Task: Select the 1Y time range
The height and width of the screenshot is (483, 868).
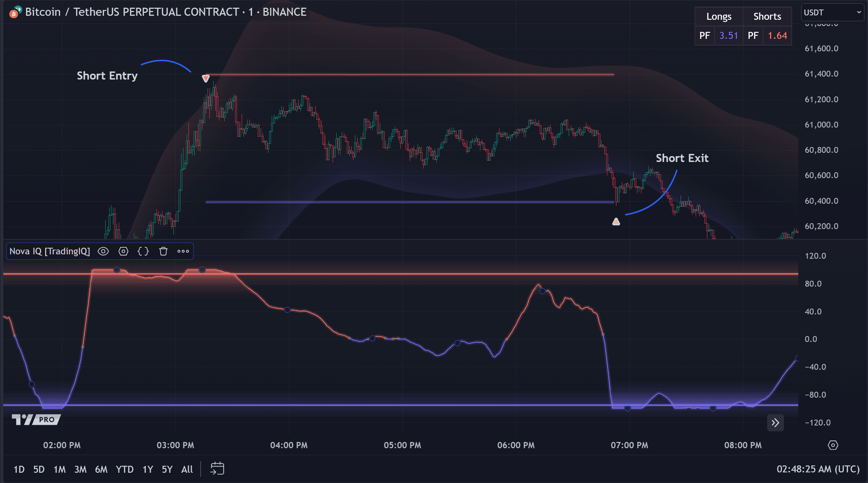Action: [148, 469]
